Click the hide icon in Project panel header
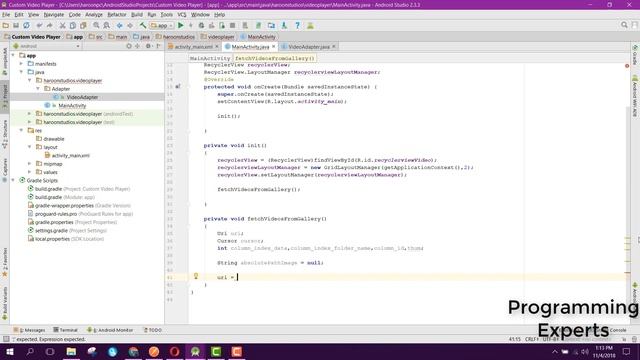The height and width of the screenshot is (360, 640). (158, 46)
